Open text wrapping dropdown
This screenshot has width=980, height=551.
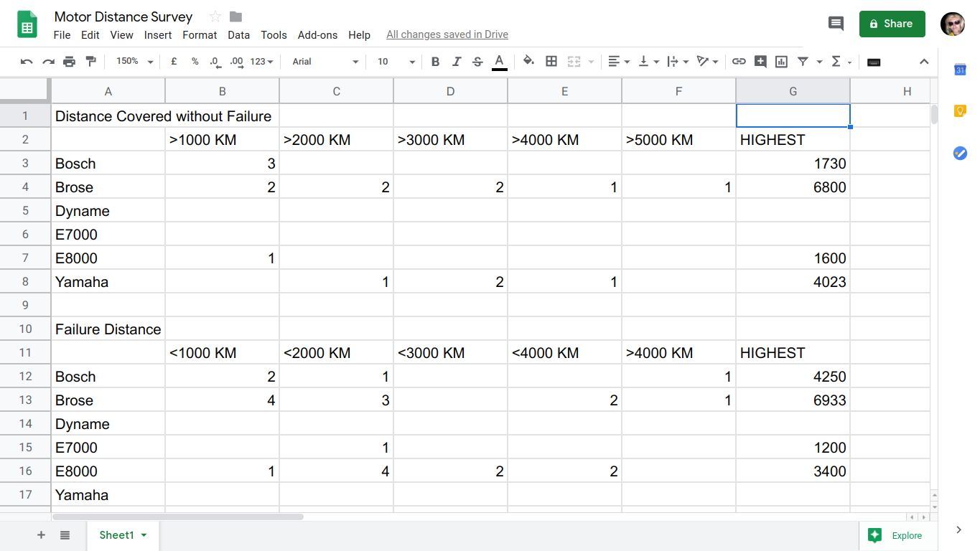[x=678, y=62]
